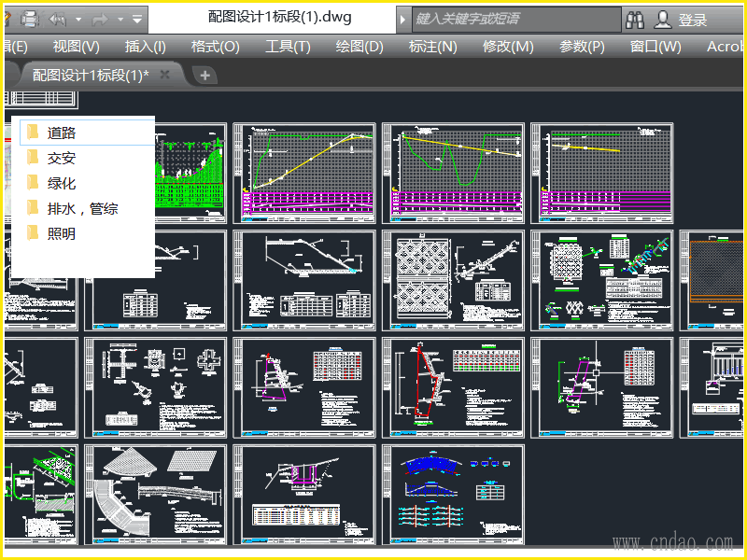This screenshot has width=747, height=560.
Task: Select profile sheet with short yellow line
Action: pos(602,174)
